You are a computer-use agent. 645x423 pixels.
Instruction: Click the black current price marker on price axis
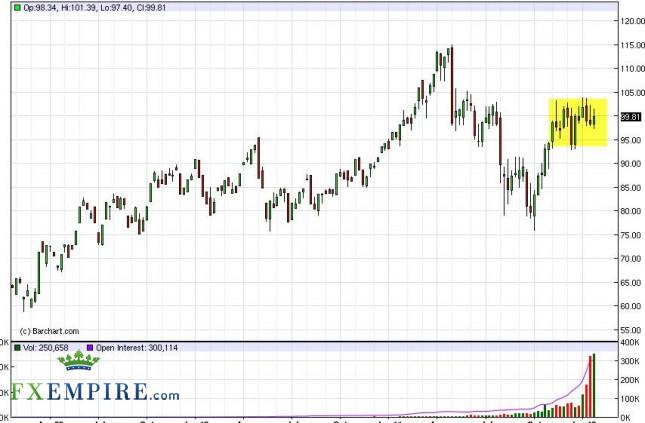point(631,117)
